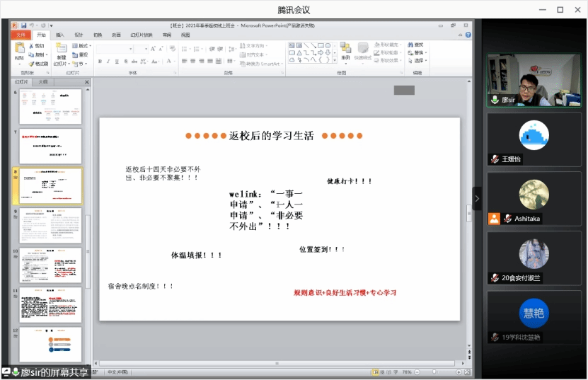Switch to Normal view in status bar

[375, 372]
